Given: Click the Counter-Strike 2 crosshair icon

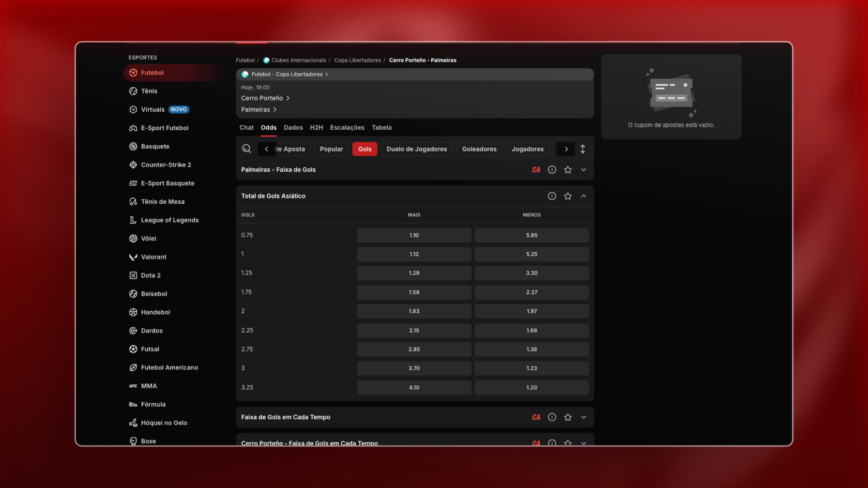Looking at the screenshot, I should (133, 165).
